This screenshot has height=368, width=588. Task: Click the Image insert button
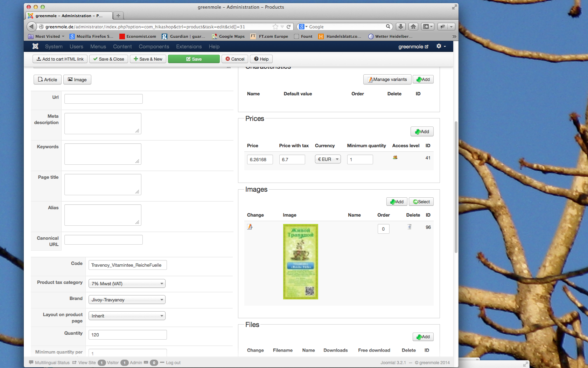point(77,80)
